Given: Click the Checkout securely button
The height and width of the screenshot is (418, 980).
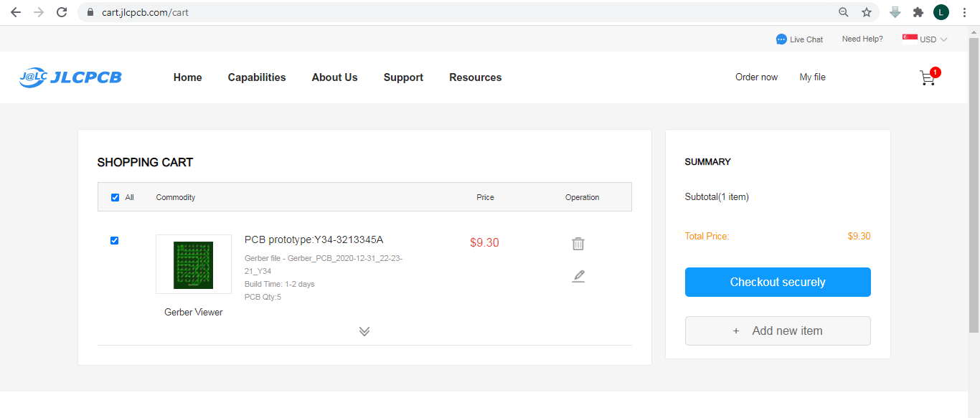Looking at the screenshot, I should pyautogui.click(x=778, y=282).
